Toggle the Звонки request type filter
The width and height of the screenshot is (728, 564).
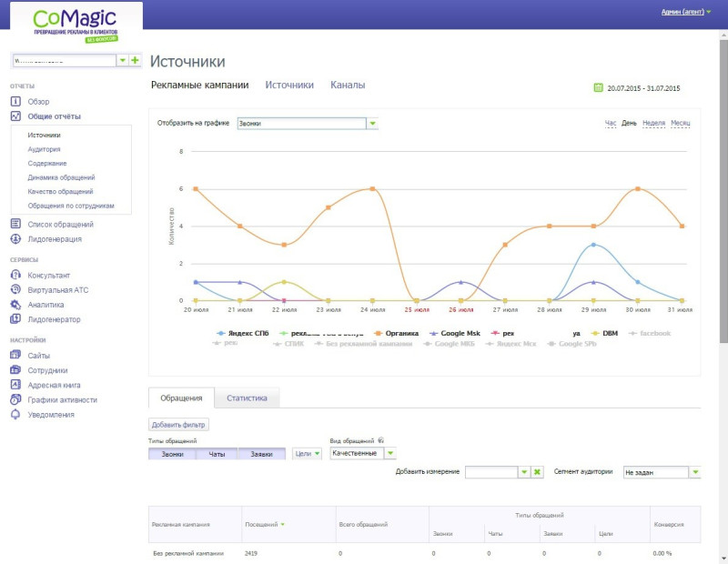[172, 454]
